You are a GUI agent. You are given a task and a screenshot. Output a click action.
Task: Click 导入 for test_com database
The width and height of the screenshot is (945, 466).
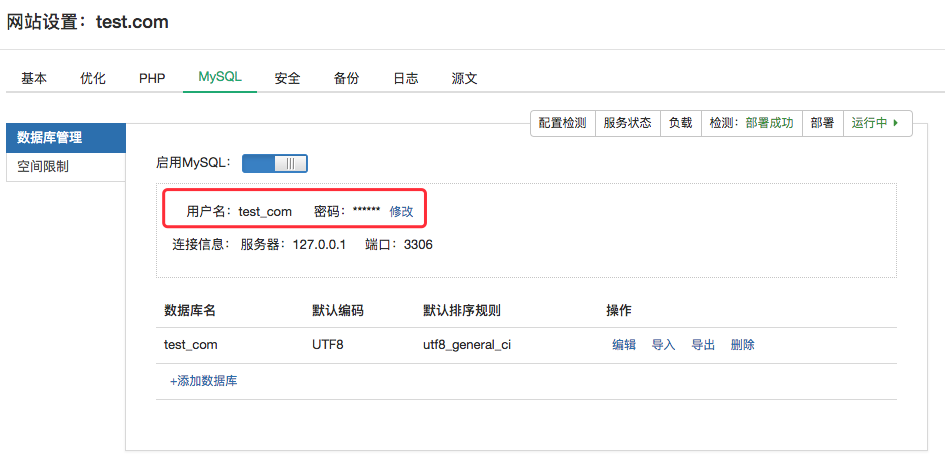664,345
